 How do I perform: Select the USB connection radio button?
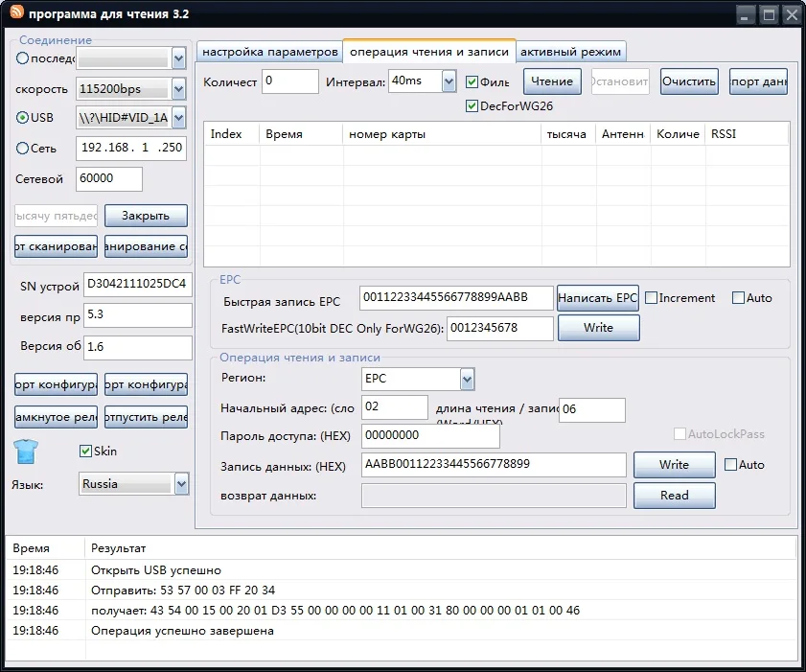[x=22, y=118]
